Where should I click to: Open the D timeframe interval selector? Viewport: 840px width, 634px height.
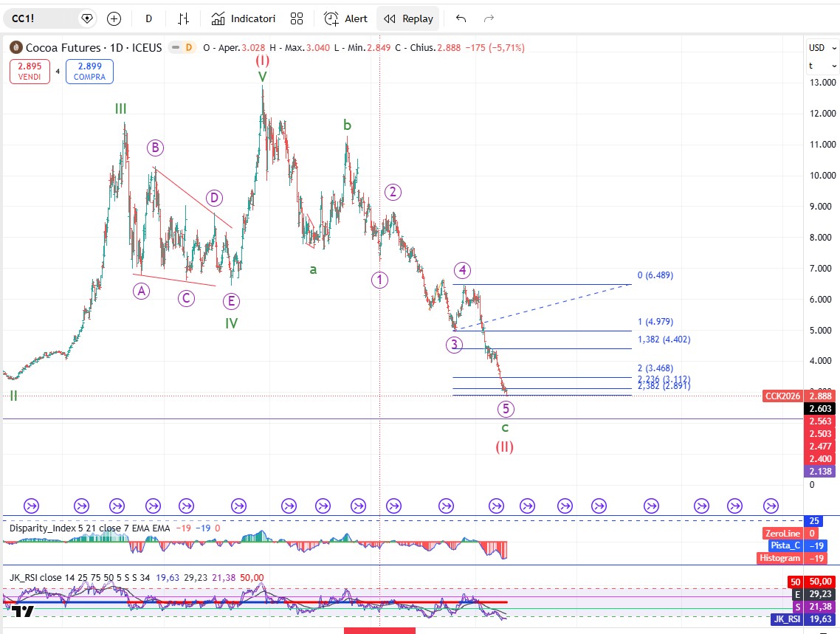[x=148, y=18]
